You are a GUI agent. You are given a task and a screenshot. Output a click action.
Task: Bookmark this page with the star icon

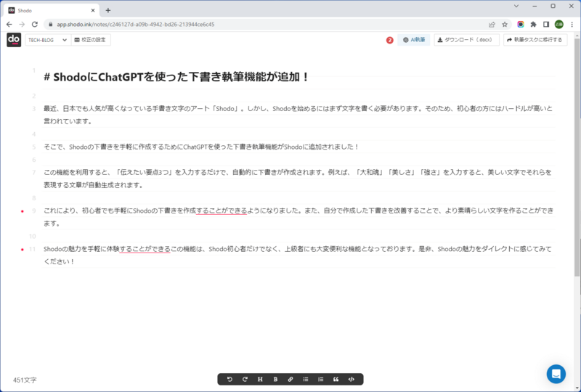pos(505,25)
